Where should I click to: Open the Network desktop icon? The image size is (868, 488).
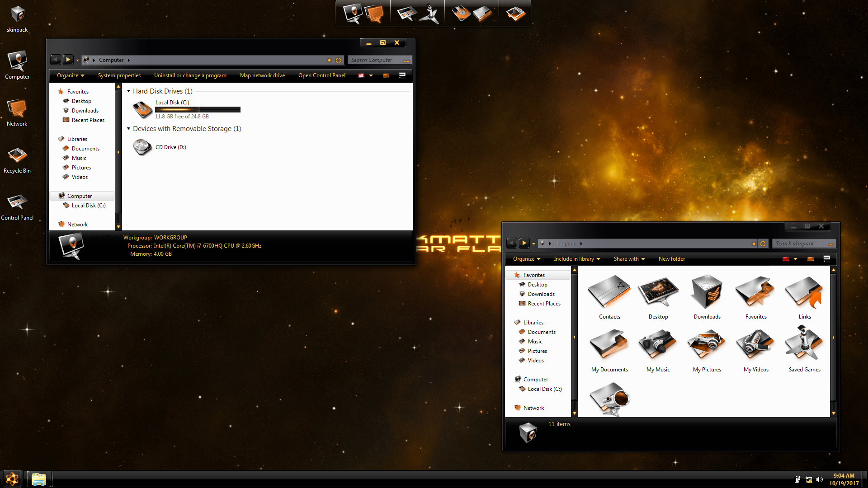pos(17,109)
